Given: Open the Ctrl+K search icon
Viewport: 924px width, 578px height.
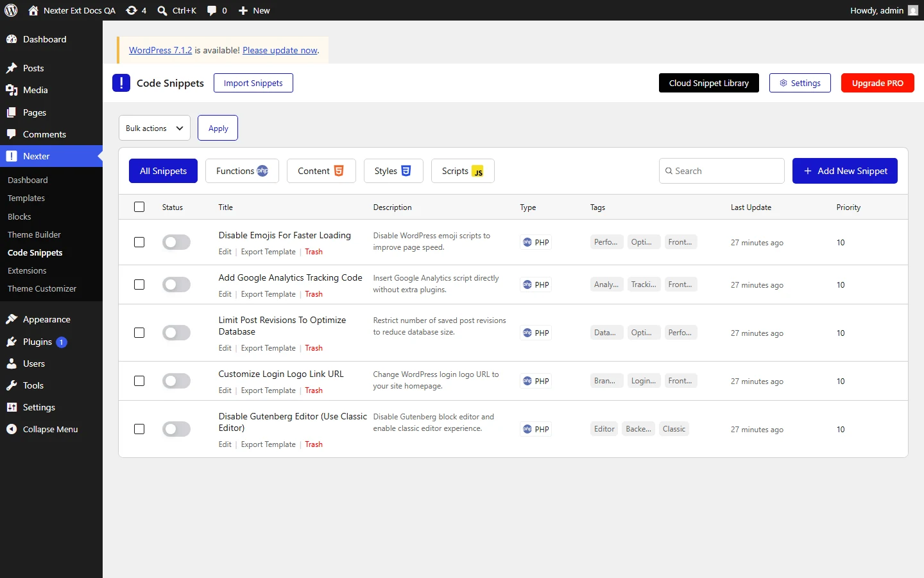Looking at the screenshot, I should [162, 11].
